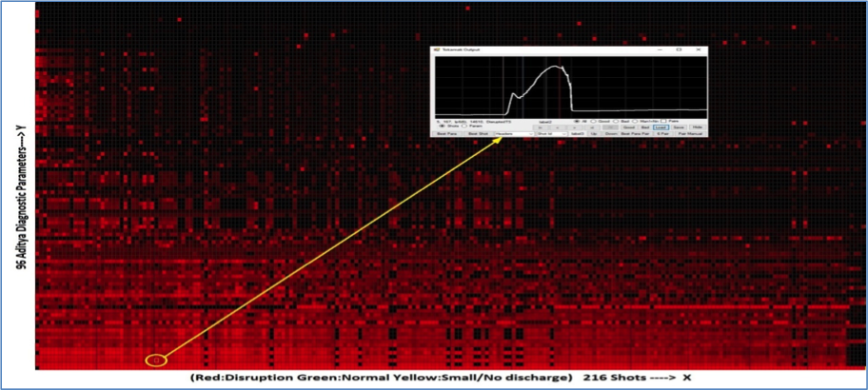
Task: Go to next shot arrow button
Action: pyautogui.click(x=575, y=127)
